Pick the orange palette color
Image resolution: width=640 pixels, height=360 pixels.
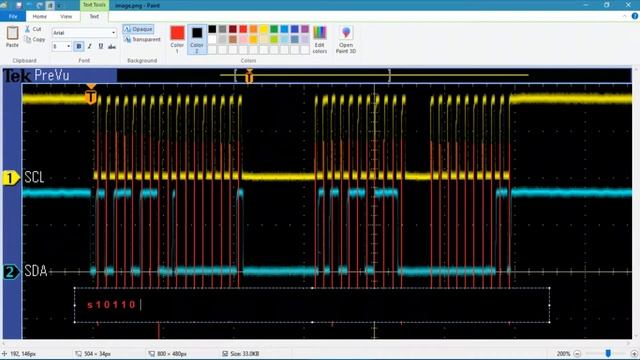[253, 29]
